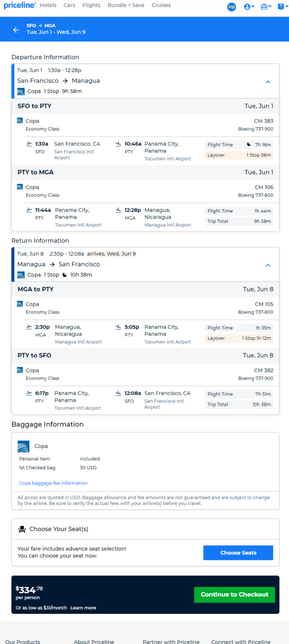
Task: Open the Cruises menu item
Action: coord(161,6)
